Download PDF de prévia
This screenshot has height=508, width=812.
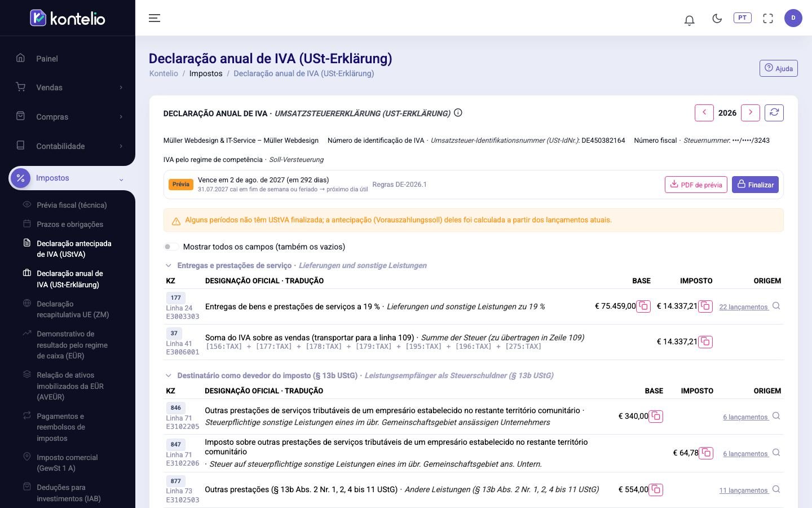coord(696,185)
